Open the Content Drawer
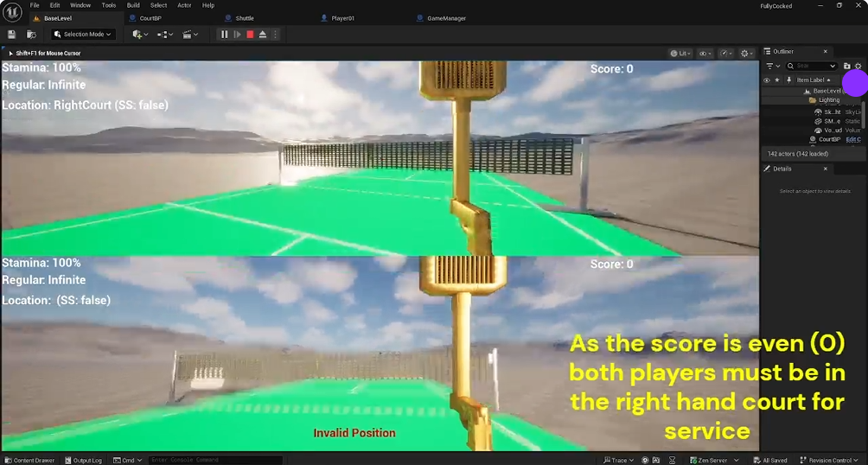The width and height of the screenshot is (868, 465). click(x=30, y=460)
